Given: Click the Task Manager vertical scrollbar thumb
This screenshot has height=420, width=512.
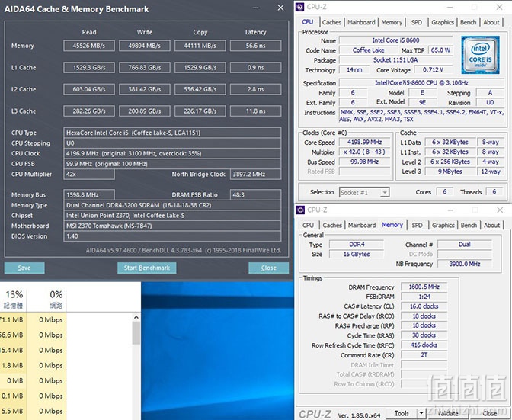Looking at the screenshot, I should [136, 333].
